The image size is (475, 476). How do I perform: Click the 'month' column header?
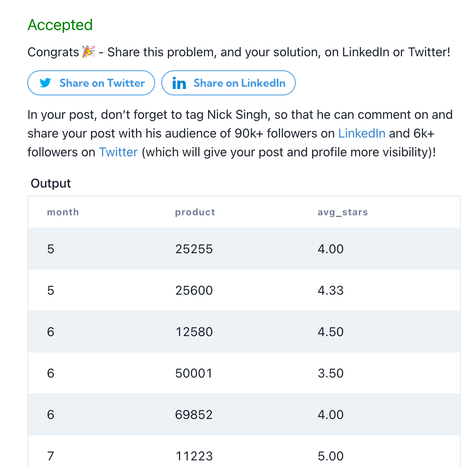(x=63, y=212)
